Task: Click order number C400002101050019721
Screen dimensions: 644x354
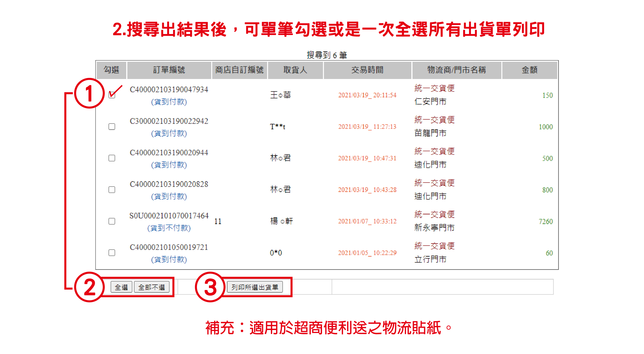Action: [x=169, y=247]
